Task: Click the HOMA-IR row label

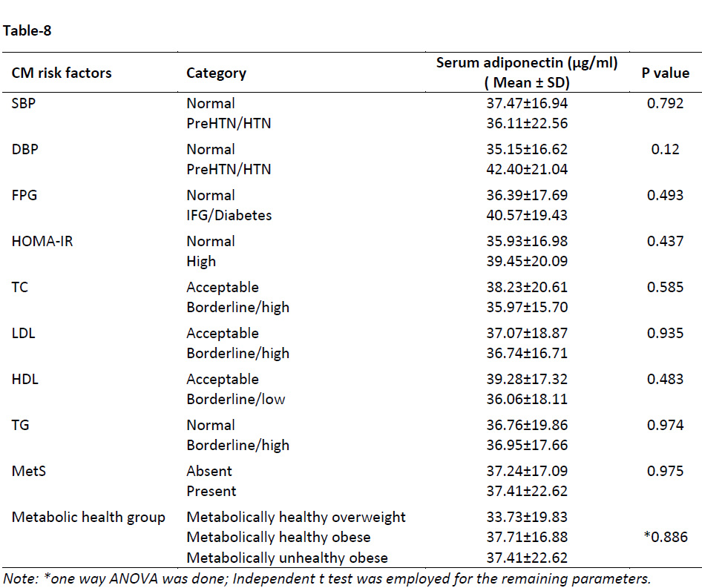Action: (x=42, y=241)
